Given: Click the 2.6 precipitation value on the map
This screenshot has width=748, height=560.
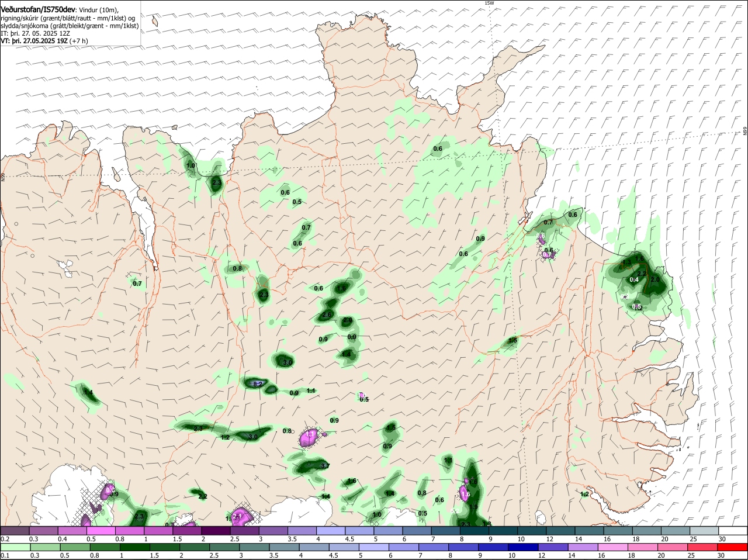Looking at the screenshot, I should click(x=327, y=315).
